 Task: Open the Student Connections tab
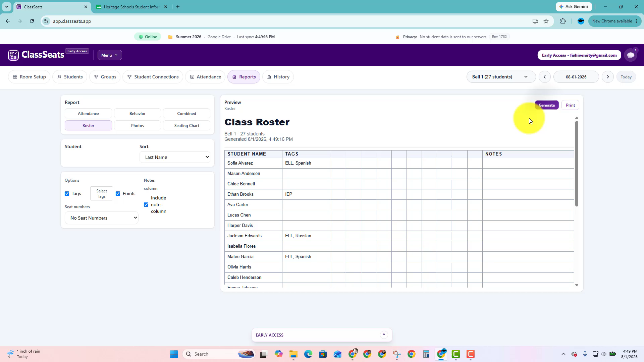(153, 77)
